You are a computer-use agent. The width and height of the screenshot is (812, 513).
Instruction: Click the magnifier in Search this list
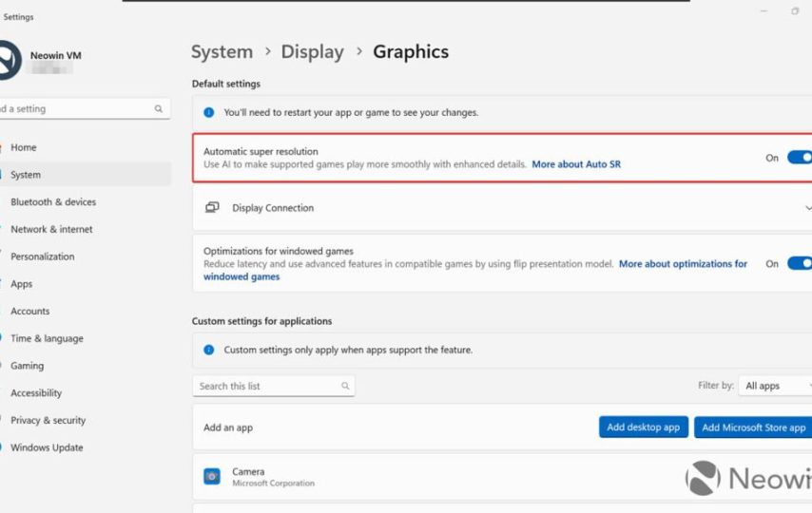[x=345, y=387]
